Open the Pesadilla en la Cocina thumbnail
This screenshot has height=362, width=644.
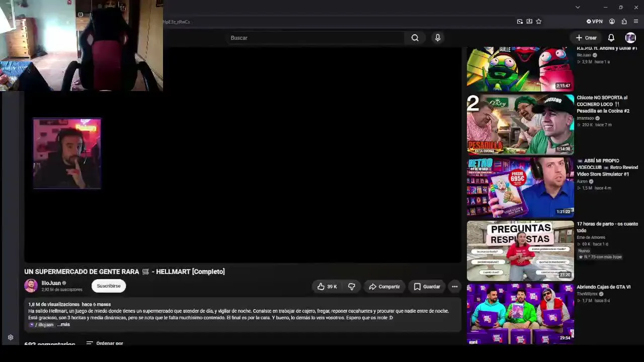[x=520, y=124]
